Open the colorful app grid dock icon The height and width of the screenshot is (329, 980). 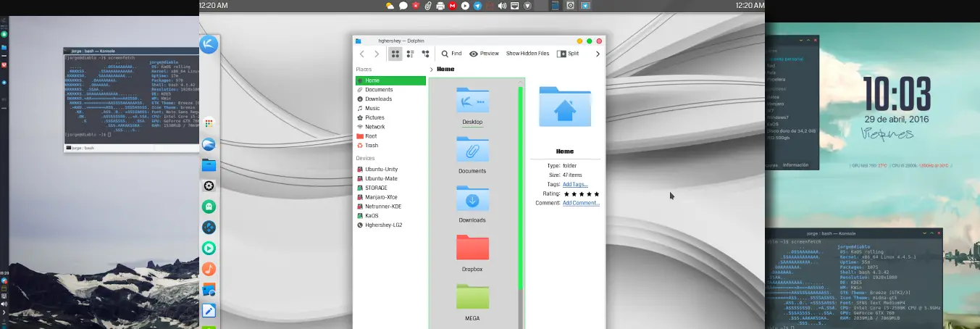coord(209,124)
